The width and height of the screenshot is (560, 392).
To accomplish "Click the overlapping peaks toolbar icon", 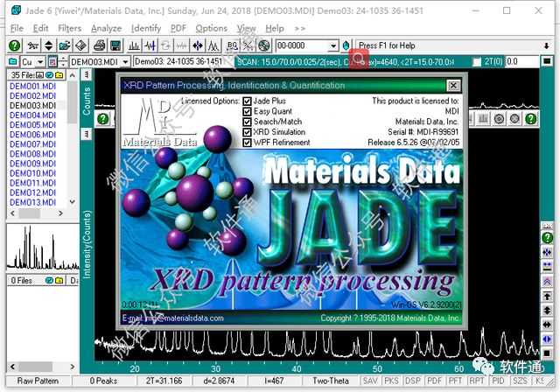I will [x=213, y=45].
